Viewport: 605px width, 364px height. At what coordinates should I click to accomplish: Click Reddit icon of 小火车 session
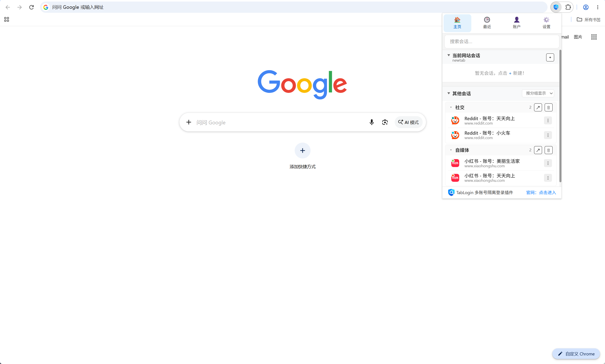click(x=455, y=135)
